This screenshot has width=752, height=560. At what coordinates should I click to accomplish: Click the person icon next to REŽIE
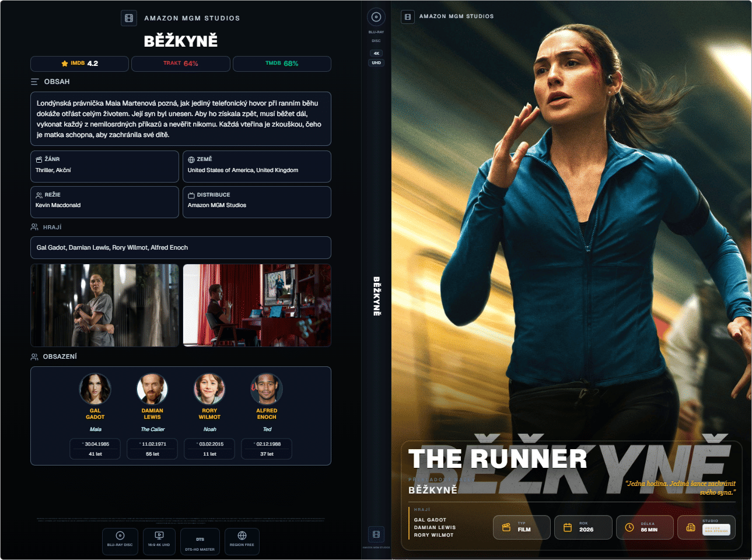pyautogui.click(x=39, y=195)
